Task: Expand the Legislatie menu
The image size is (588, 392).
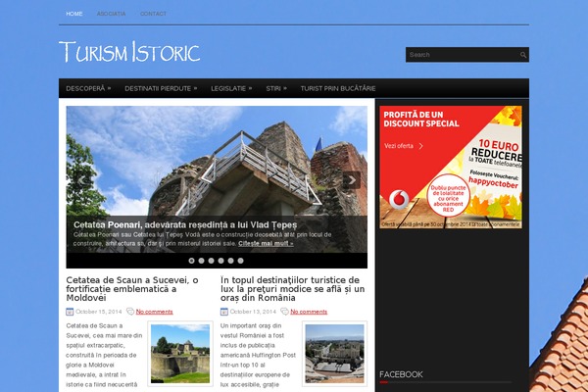Action: click(231, 88)
